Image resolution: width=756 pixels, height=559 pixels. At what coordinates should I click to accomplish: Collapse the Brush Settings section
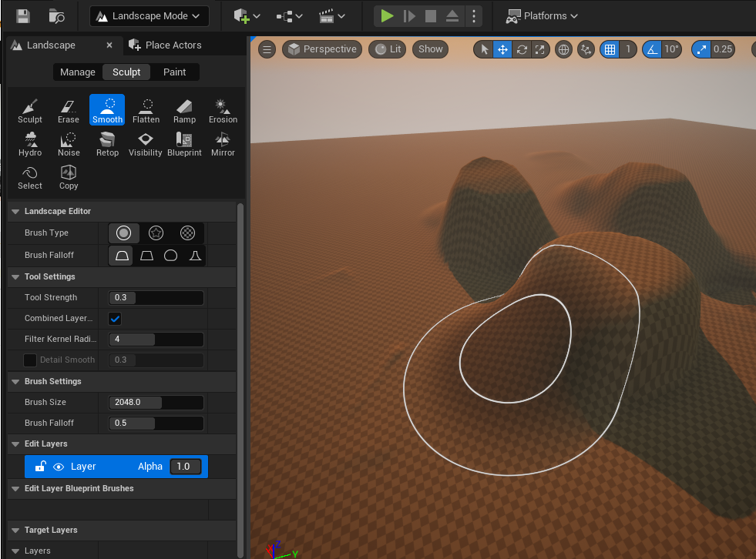point(15,382)
